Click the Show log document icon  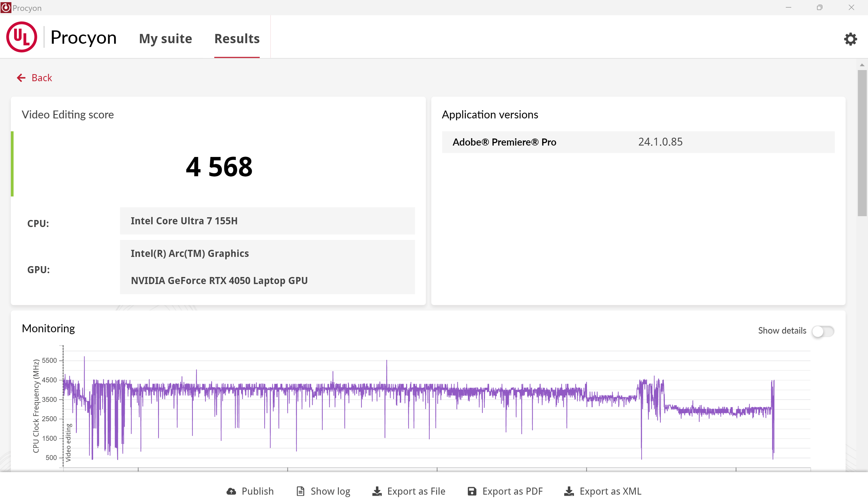pyautogui.click(x=300, y=491)
